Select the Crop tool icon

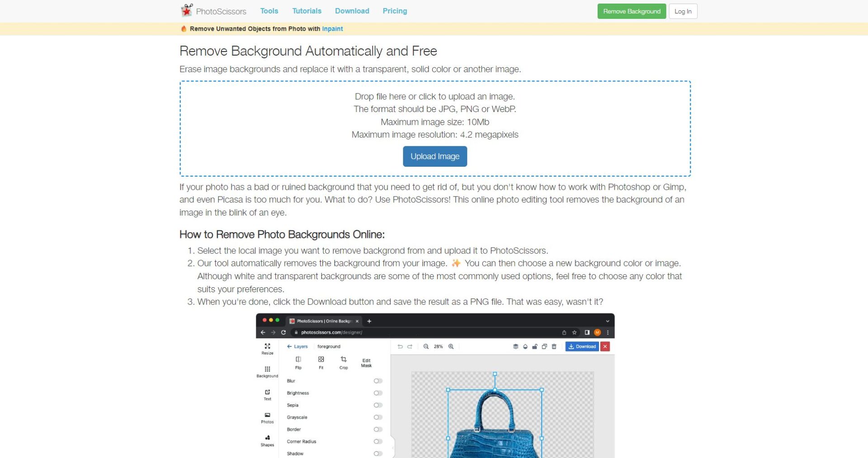pyautogui.click(x=344, y=360)
